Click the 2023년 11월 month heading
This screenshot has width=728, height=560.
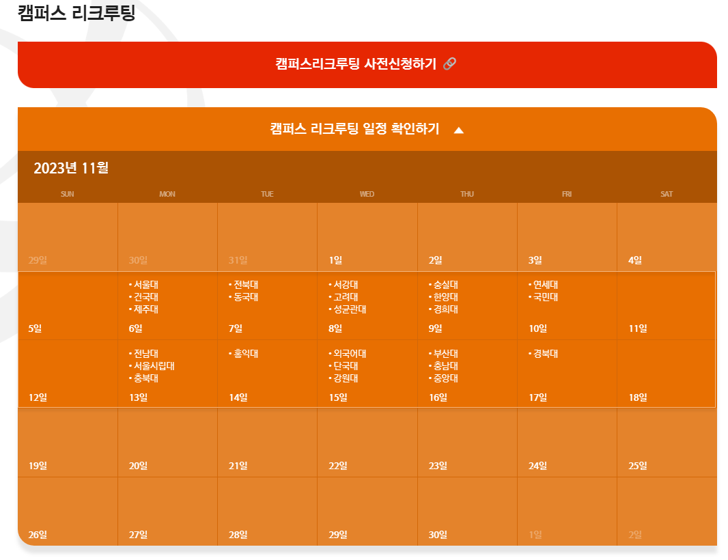tap(71, 167)
